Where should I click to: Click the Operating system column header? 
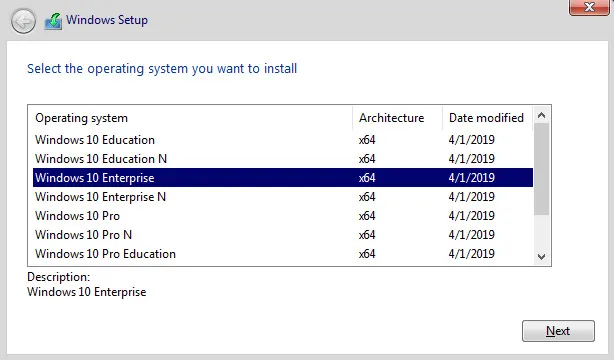[x=191, y=118]
